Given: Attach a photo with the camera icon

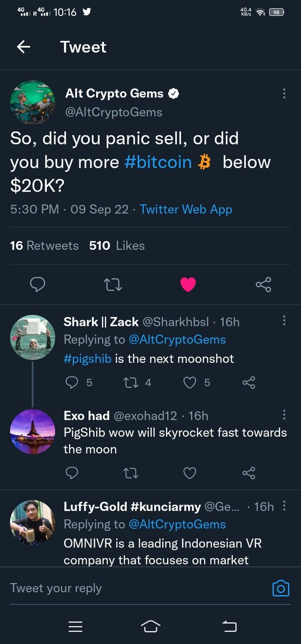Looking at the screenshot, I should click(x=281, y=589).
